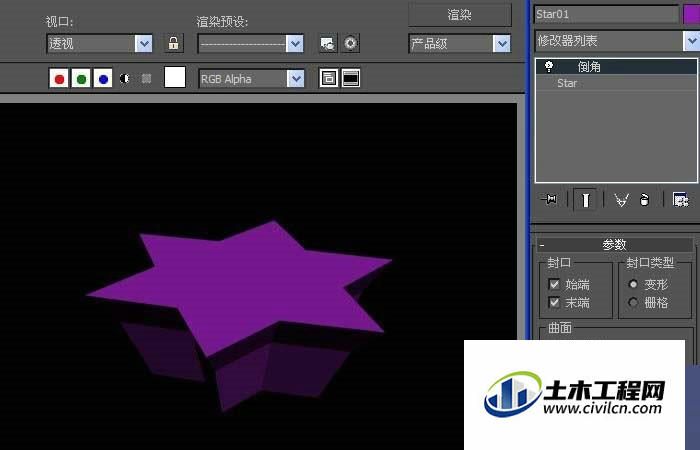The image size is (700, 450).
Task: Click the make unique icon
Action: click(621, 200)
